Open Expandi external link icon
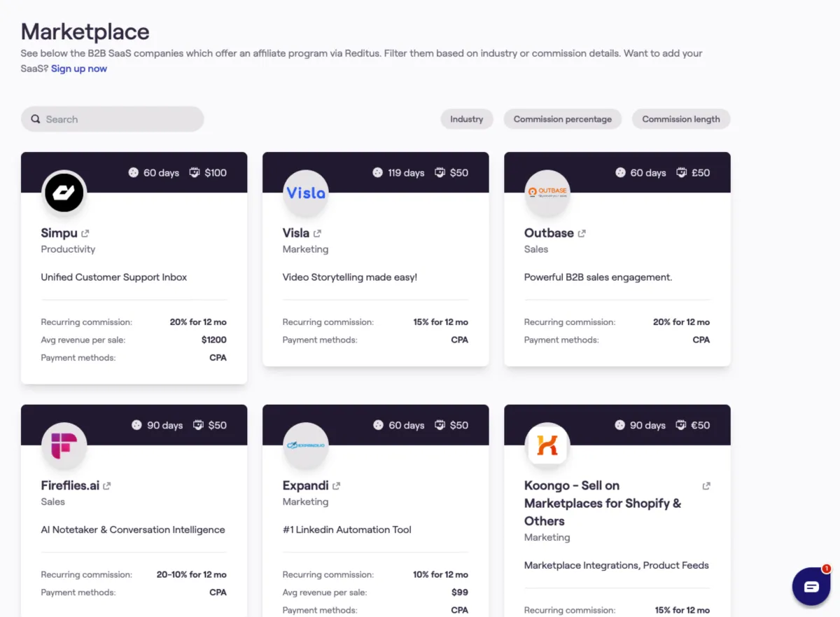 pos(337,485)
